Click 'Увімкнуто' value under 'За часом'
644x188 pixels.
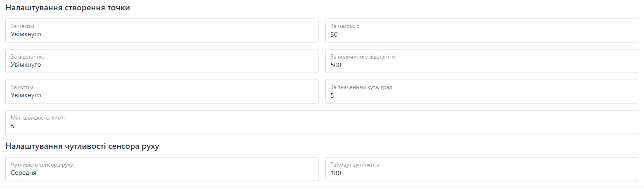click(26, 35)
